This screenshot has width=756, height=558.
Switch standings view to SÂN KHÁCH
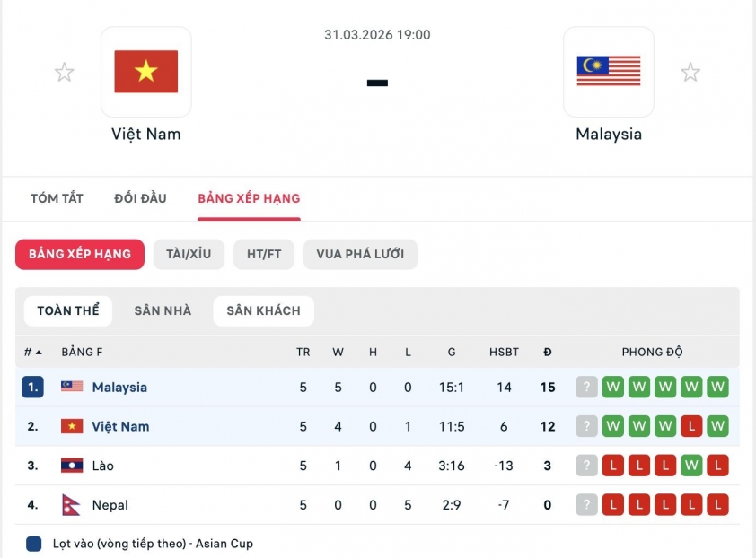(263, 310)
